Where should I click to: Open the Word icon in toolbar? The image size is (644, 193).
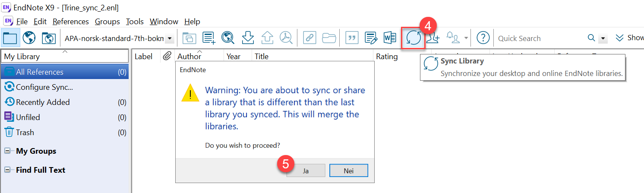[x=389, y=38]
